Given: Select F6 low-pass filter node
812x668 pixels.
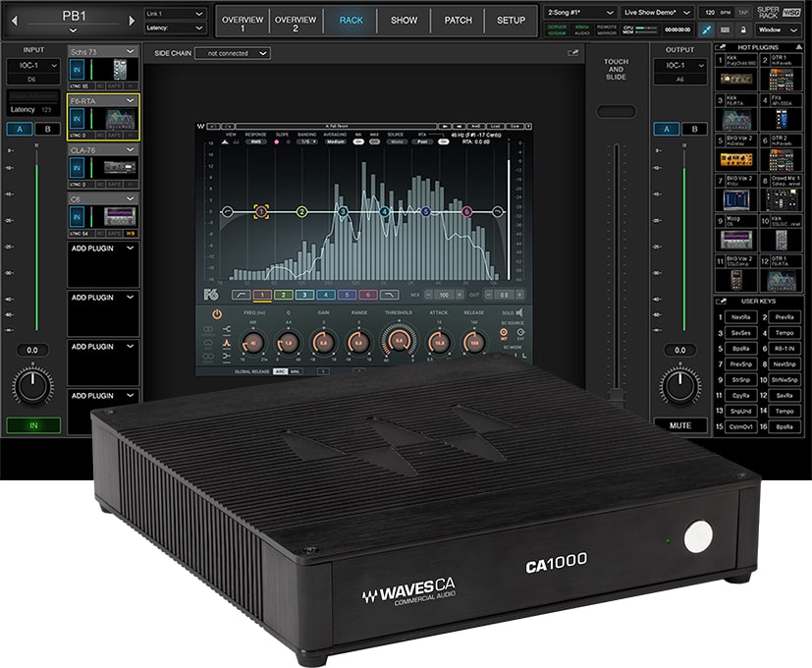Looking at the screenshot, I should (498, 211).
